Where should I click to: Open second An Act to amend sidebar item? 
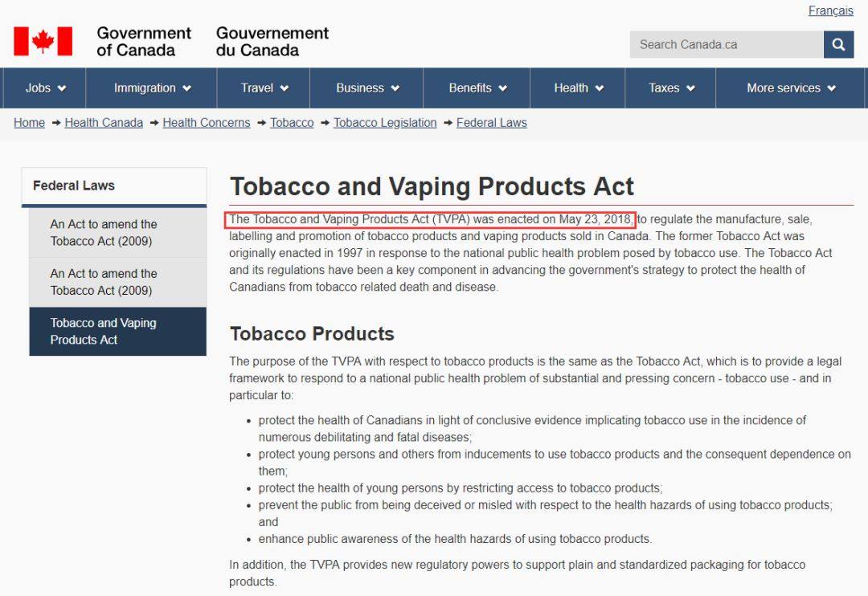tap(118, 282)
